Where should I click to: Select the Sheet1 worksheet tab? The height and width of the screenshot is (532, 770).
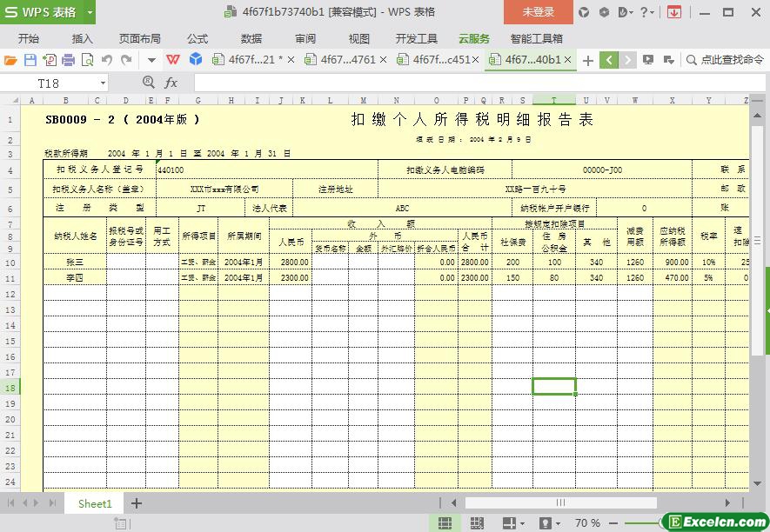click(95, 503)
